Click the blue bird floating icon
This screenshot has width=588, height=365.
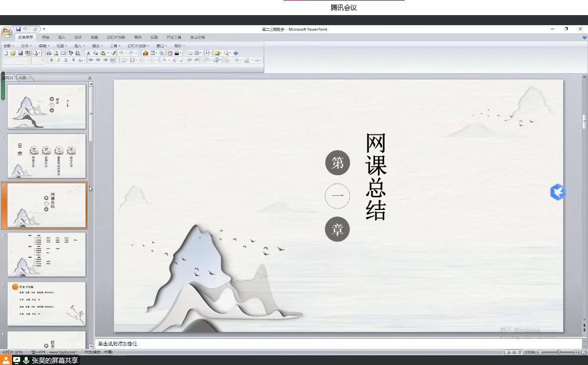pyautogui.click(x=557, y=192)
